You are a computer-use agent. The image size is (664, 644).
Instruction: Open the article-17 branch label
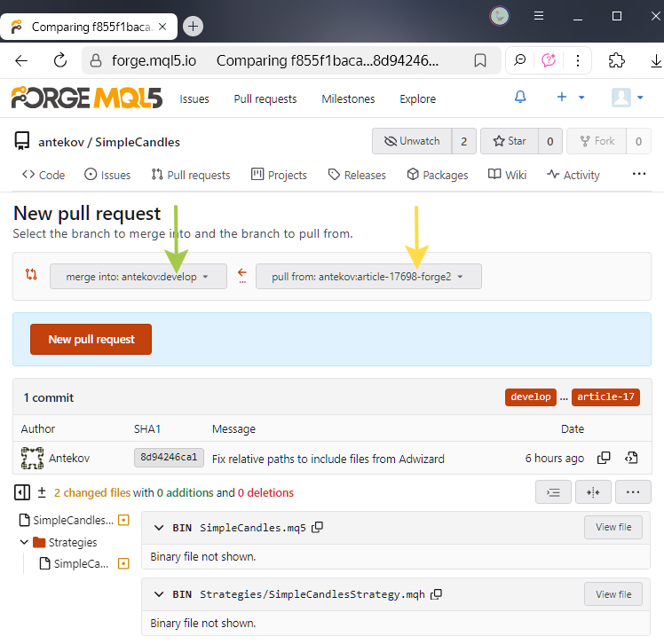[605, 397]
